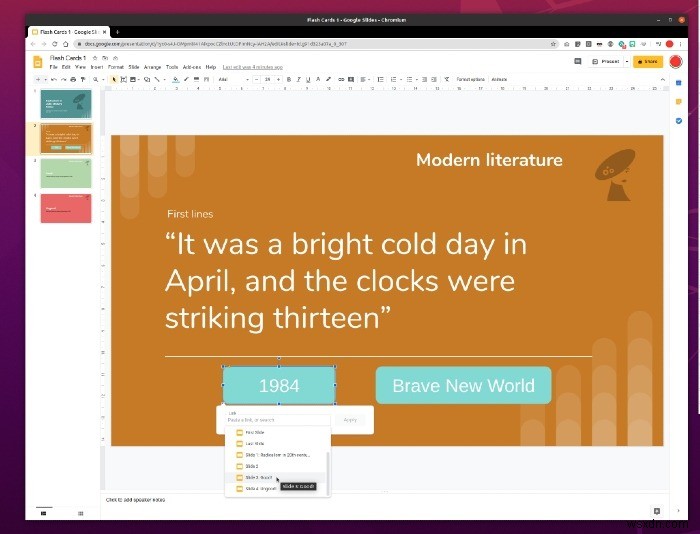Open the Slide menu
Image resolution: width=700 pixels, height=534 pixels.
point(134,67)
